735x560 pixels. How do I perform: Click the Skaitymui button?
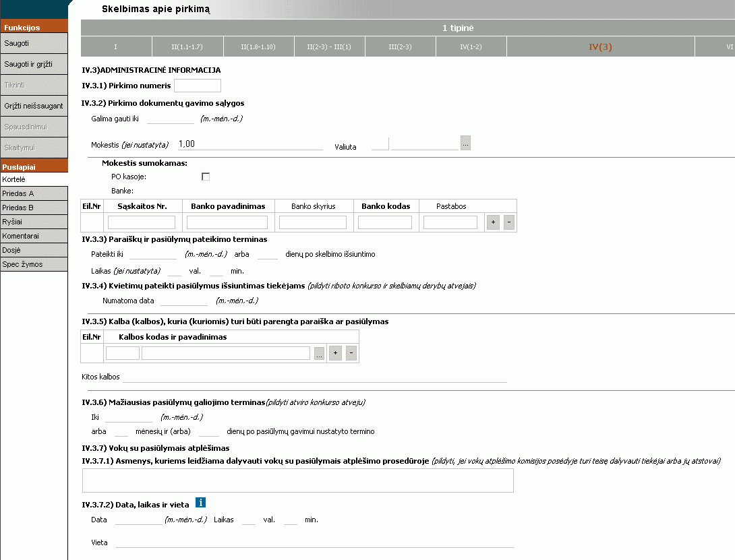coord(34,148)
